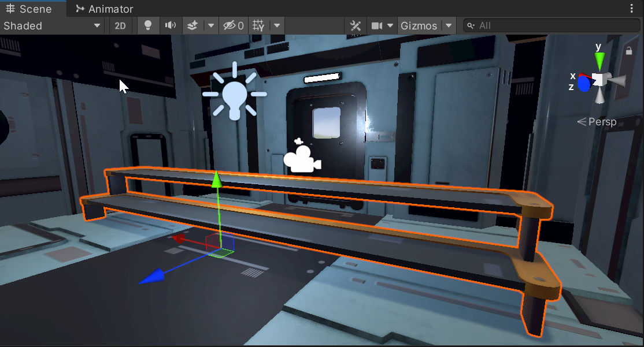
Task: Click the orientation gizmo lock icon
Action: tap(629, 51)
